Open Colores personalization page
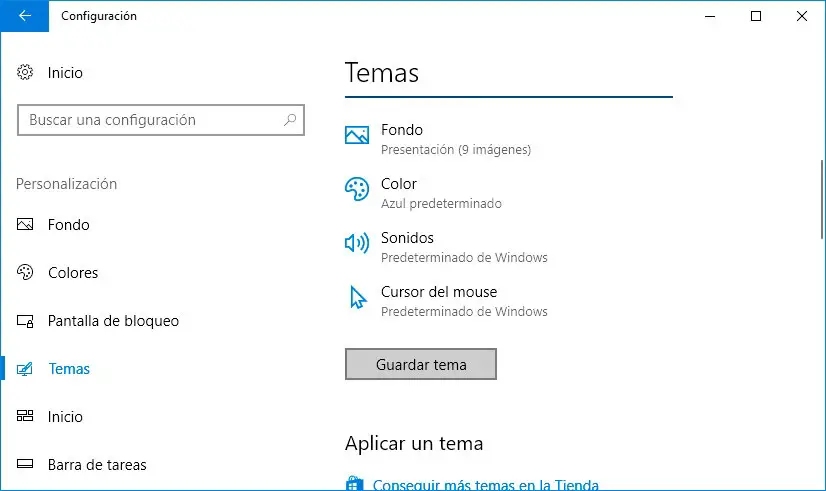826x491 pixels. click(73, 273)
